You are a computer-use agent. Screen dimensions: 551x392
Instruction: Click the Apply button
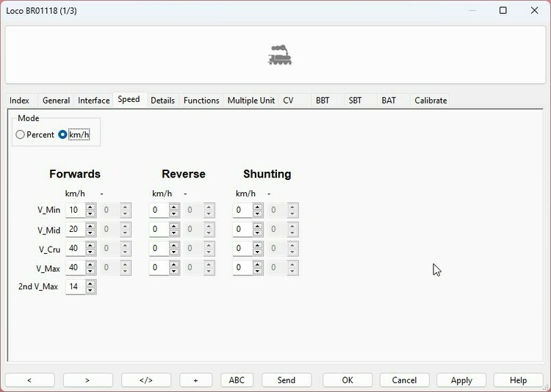click(461, 380)
